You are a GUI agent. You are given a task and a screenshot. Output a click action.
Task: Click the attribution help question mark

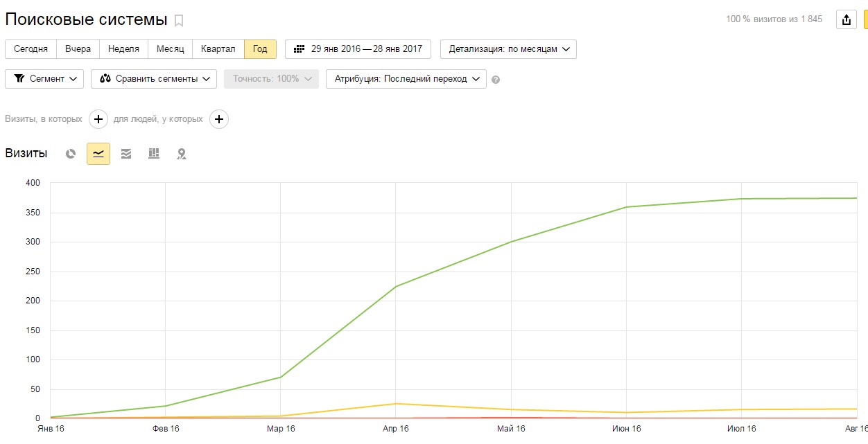coord(495,80)
